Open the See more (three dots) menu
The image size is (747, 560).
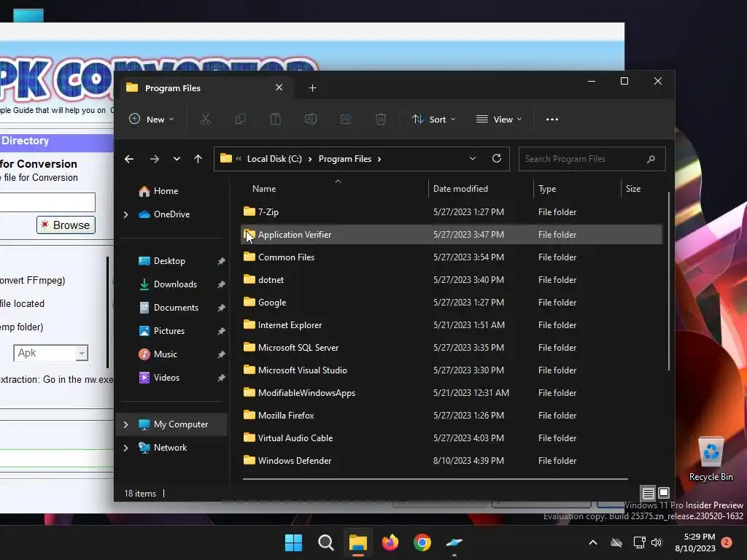(x=552, y=119)
